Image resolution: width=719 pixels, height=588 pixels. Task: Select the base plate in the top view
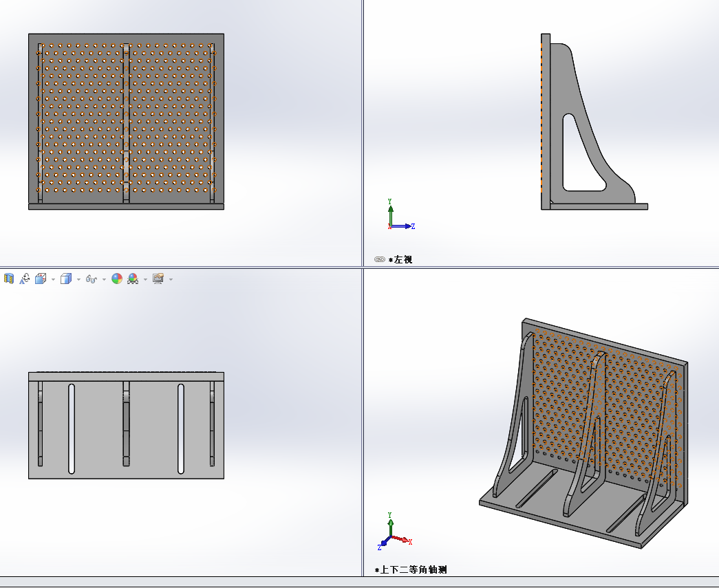126,429
